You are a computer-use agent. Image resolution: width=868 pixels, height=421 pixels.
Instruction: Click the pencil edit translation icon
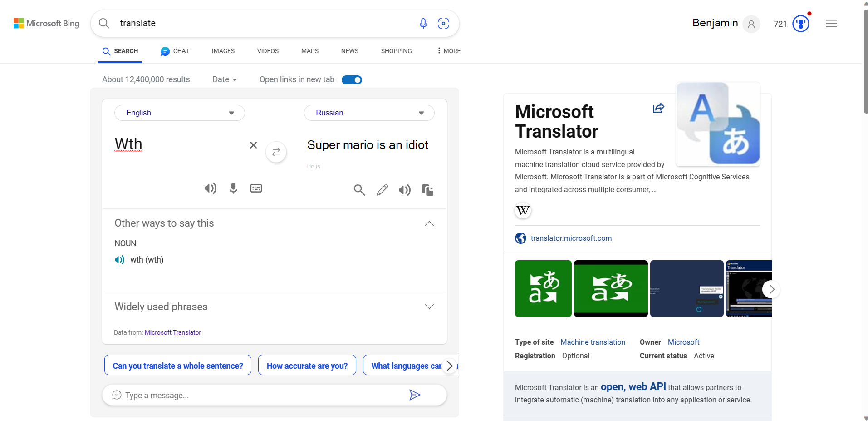(x=382, y=190)
